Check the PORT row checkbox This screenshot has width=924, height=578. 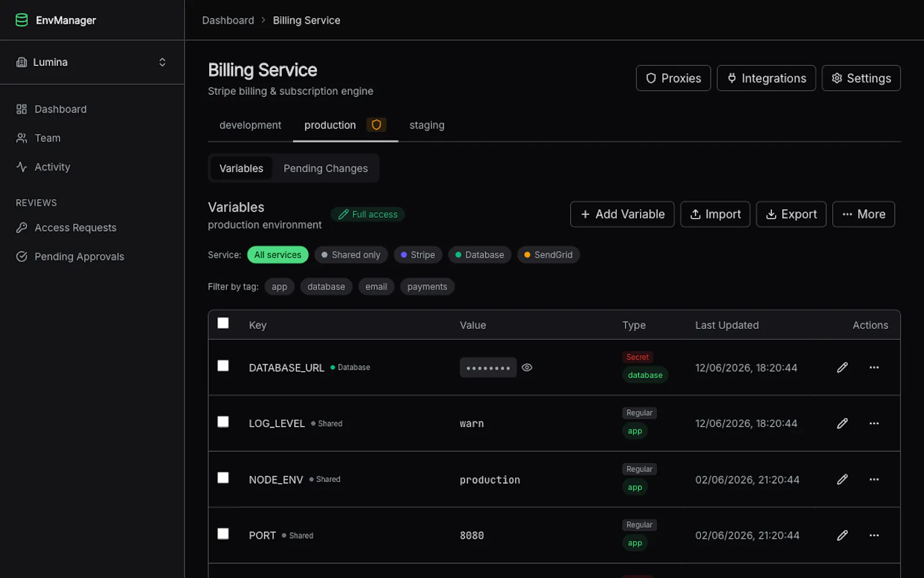pyautogui.click(x=223, y=534)
